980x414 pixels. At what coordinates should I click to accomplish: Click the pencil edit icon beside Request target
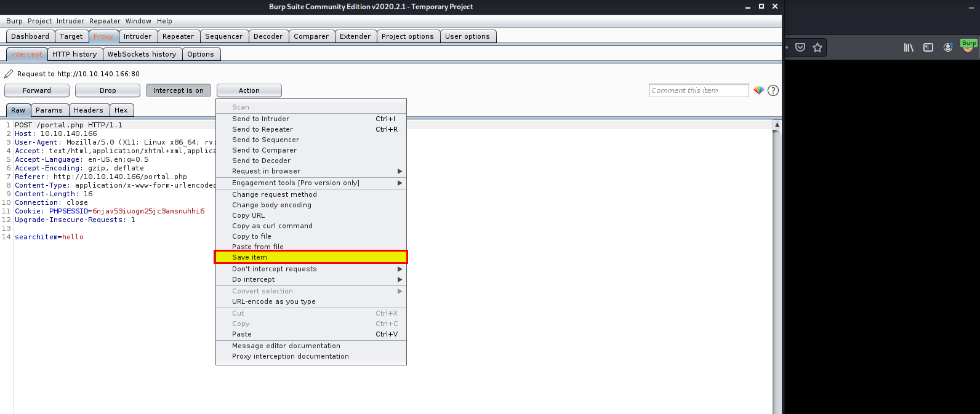(9, 74)
